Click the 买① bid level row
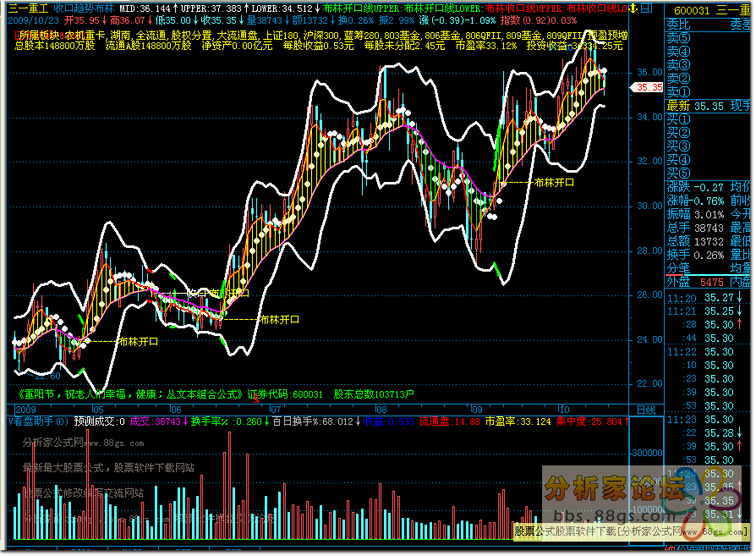 (x=678, y=118)
